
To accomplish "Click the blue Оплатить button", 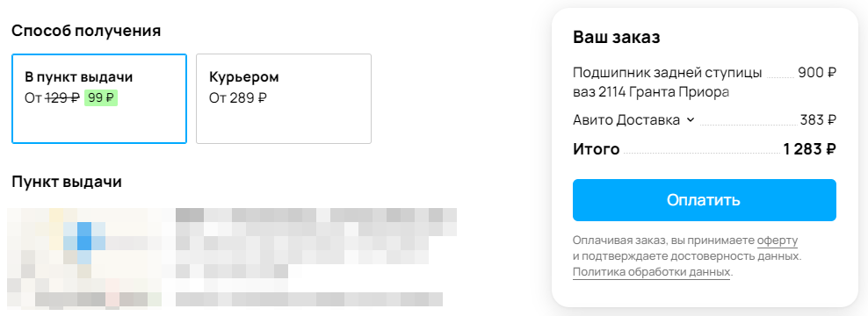I will [x=704, y=200].
